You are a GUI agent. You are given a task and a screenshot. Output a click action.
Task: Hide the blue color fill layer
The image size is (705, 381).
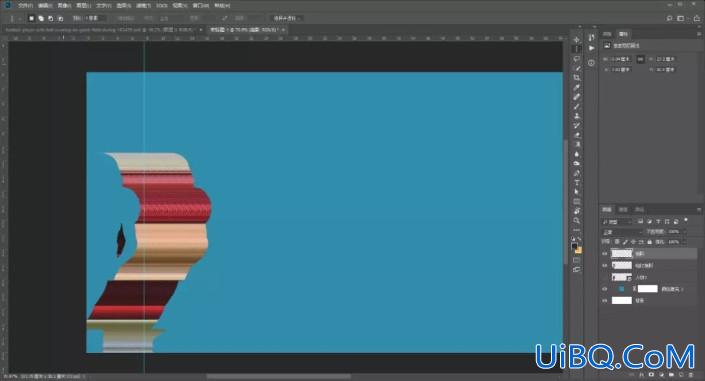(605, 289)
